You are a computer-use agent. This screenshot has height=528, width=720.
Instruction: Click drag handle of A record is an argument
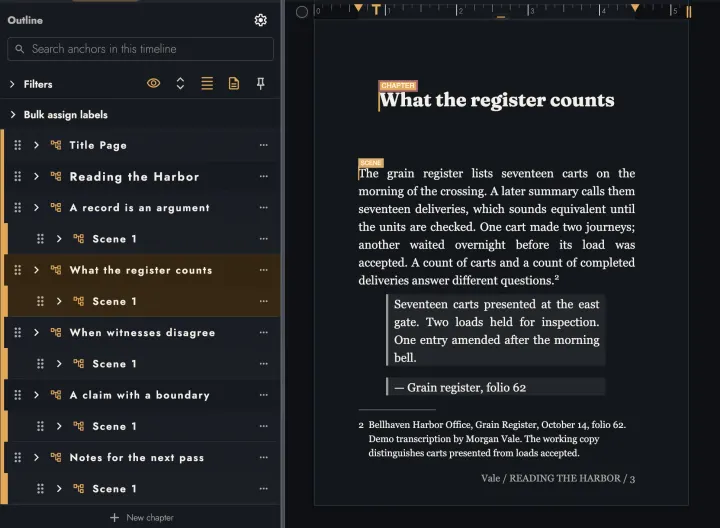coord(17,208)
